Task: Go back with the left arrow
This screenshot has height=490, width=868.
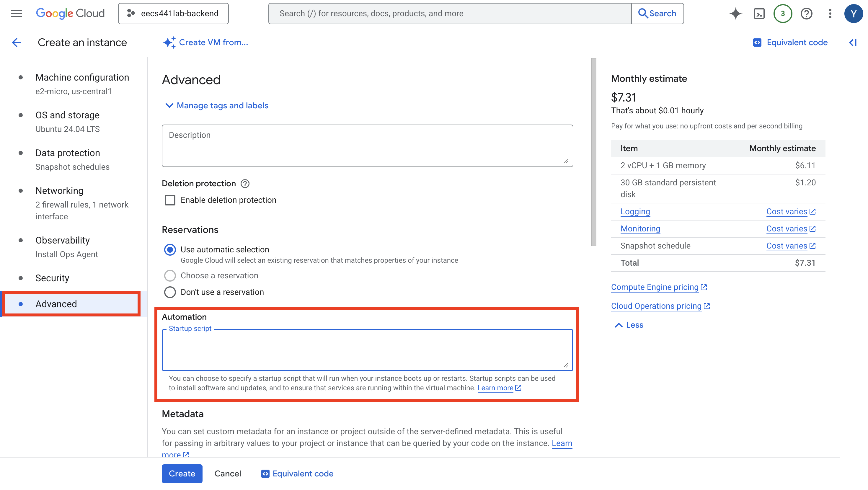Action: tap(17, 43)
